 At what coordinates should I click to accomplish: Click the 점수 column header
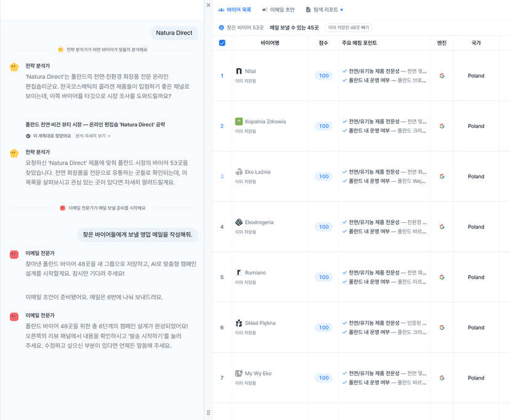click(x=323, y=43)
